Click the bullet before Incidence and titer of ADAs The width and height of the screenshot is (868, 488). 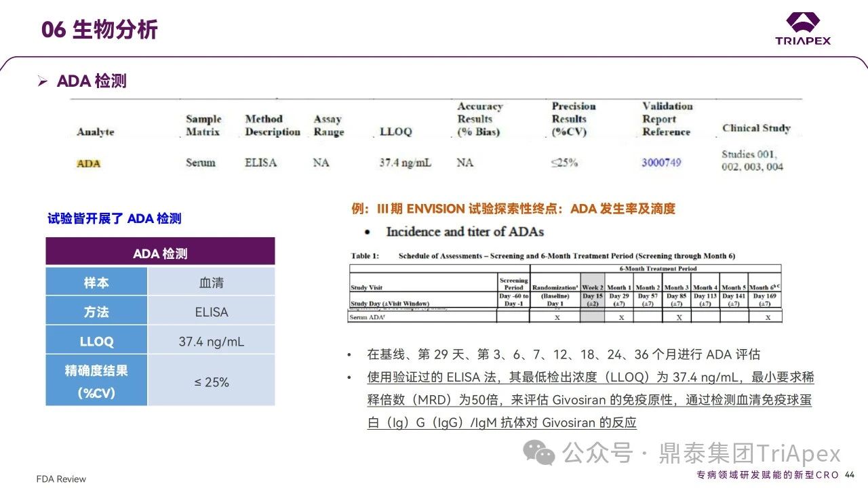pos(367,232)
